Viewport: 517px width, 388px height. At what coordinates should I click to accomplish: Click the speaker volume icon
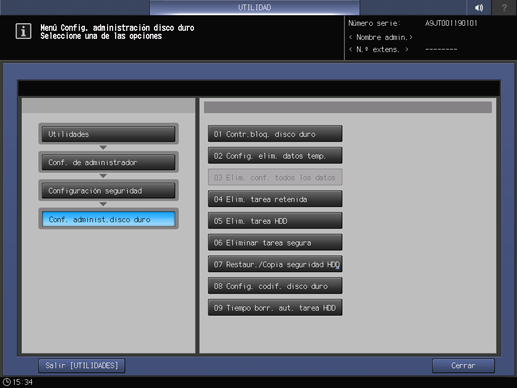(479, 7)
